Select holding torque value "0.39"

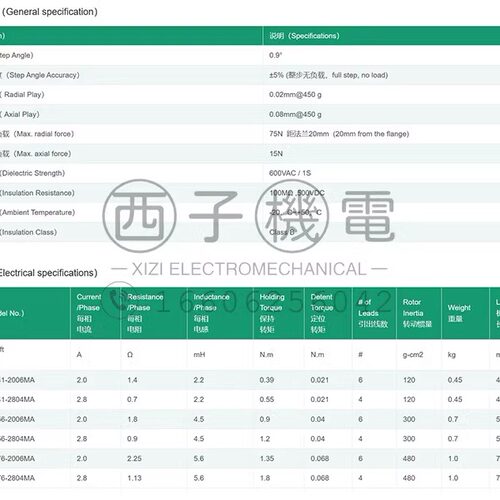(267, 380)
